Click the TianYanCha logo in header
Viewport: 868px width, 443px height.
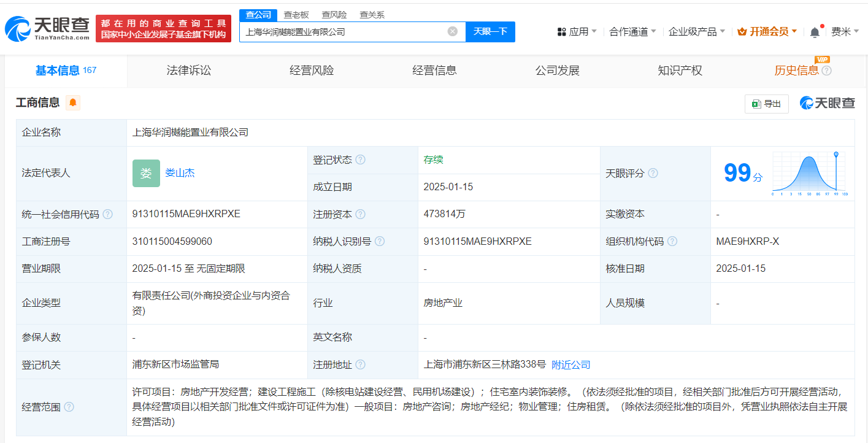(47, 28)
